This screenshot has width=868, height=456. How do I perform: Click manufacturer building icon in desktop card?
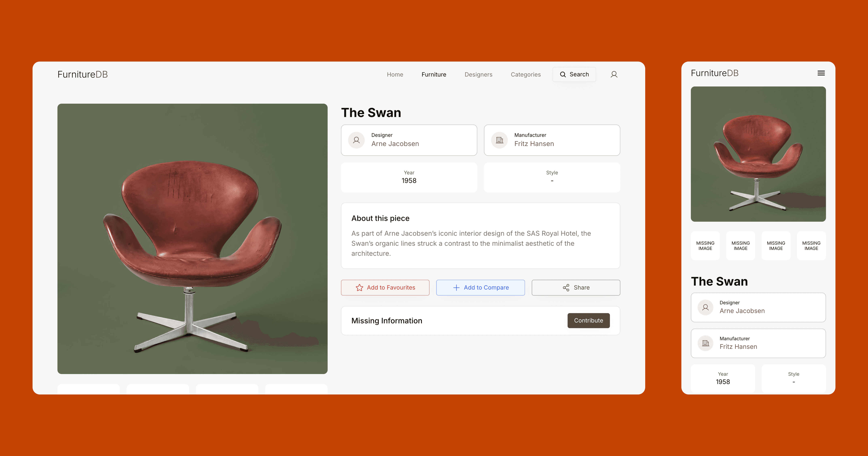[499, 140]
